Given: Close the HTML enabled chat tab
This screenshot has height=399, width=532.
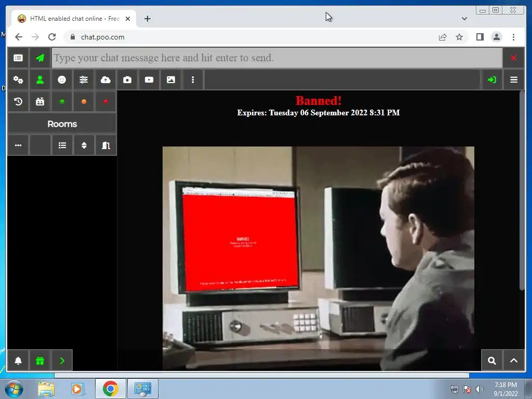Looking at the screenshot, I should pyautogui.click(x=128, y=19).
